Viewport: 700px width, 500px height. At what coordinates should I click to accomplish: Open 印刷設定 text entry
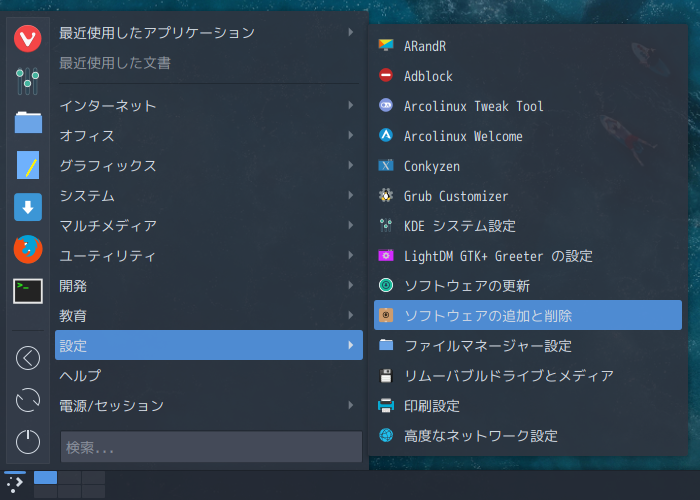coord(432,406)
